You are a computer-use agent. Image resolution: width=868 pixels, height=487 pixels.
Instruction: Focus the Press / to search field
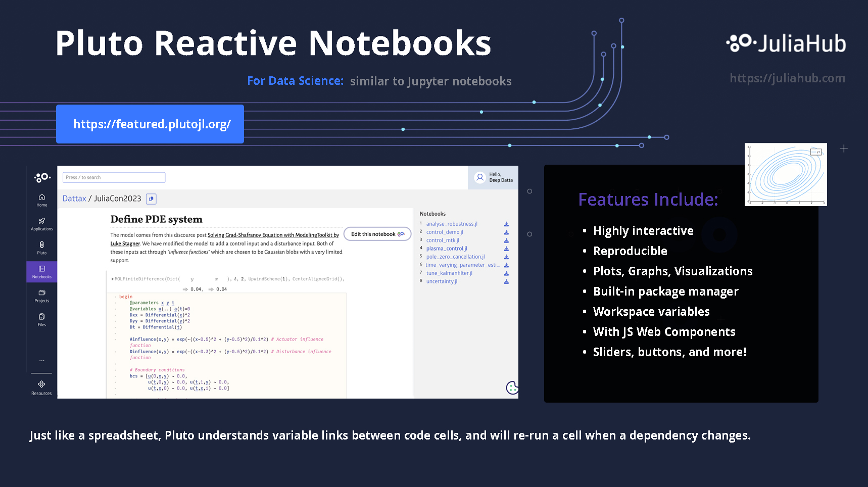[x=114, y=177]
